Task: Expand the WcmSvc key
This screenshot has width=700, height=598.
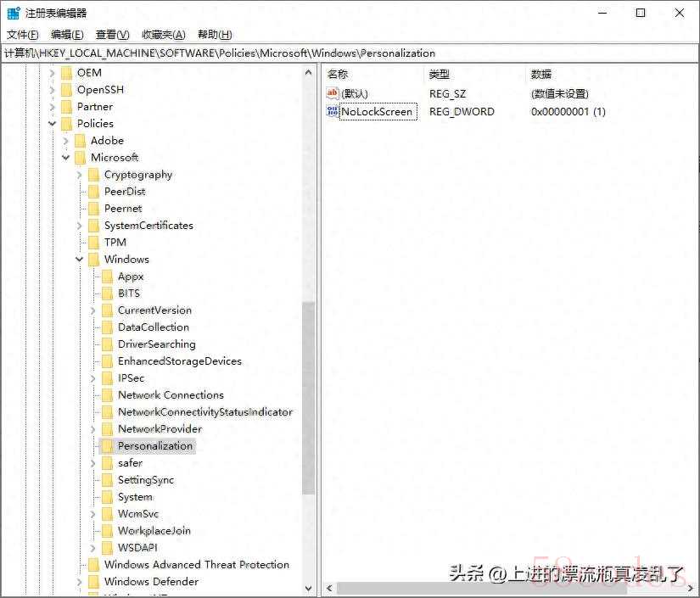Action: pyautogui.click(x=92, y=514)
